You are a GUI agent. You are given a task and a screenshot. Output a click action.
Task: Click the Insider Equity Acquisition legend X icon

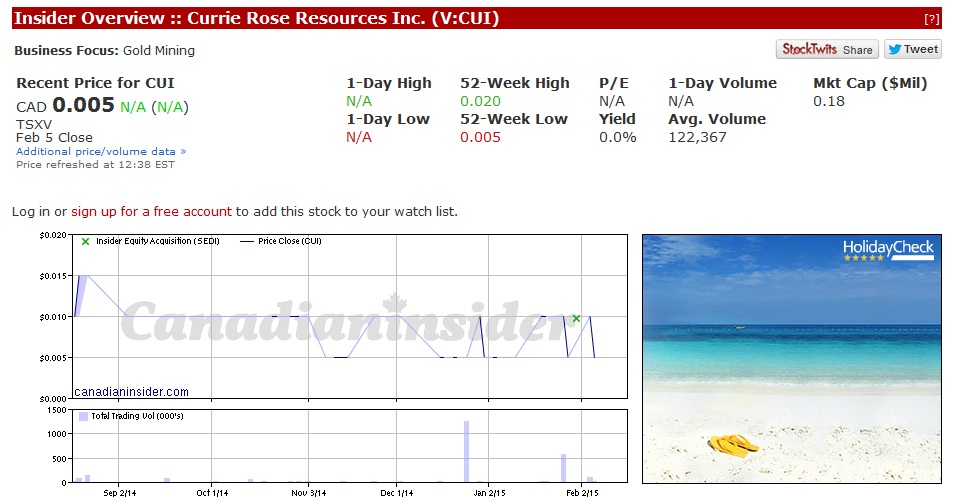pyautogui.click(x=85, y=242)
